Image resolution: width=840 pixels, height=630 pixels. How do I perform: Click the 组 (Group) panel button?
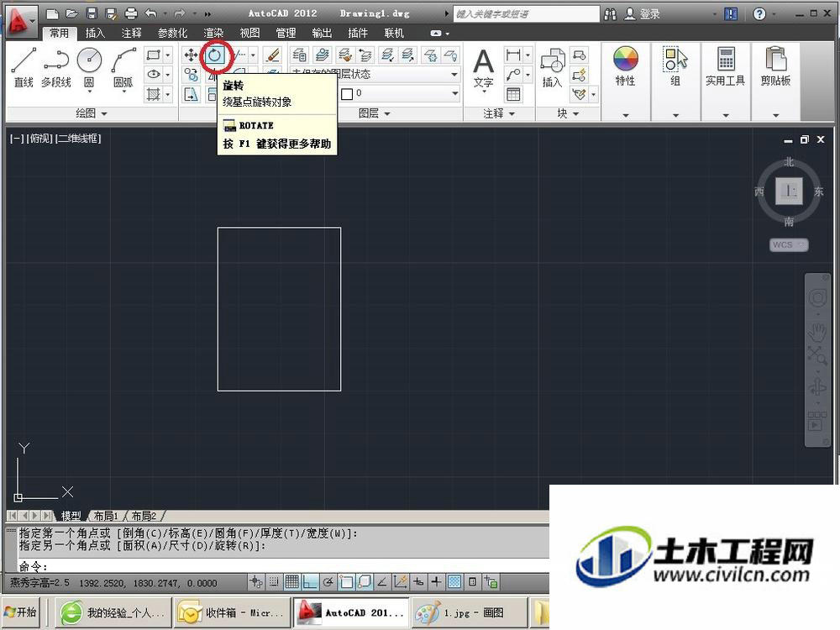click(675, 66)
